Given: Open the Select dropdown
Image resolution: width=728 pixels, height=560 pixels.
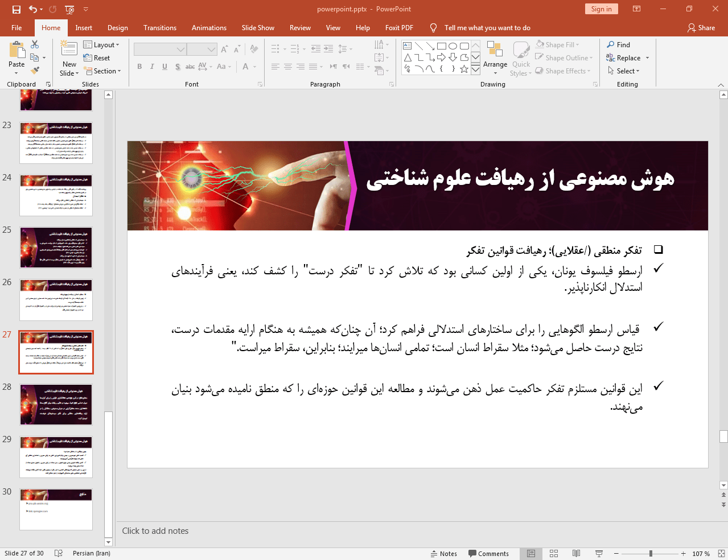Looking at the screenshot, I should tap(623, 71).
